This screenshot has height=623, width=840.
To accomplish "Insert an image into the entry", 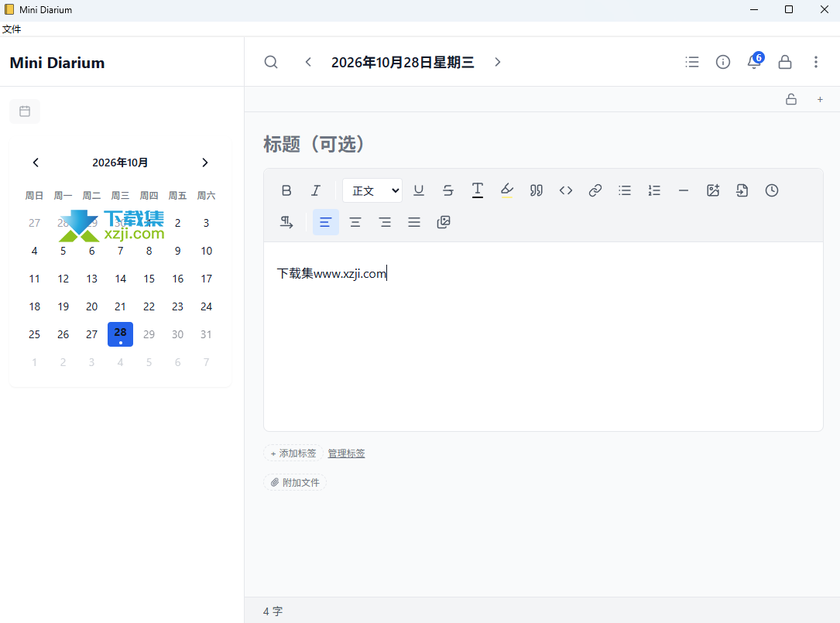I will 713,190.
